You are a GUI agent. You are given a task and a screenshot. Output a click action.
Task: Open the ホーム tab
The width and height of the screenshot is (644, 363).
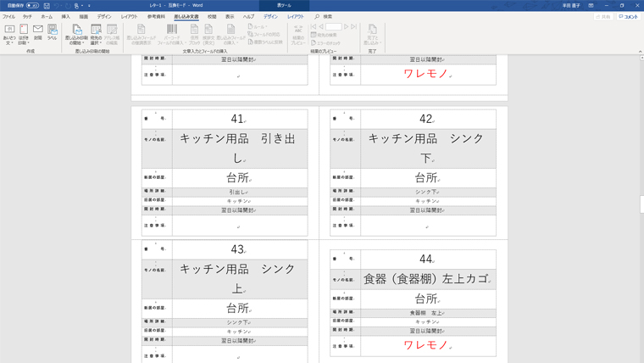click(47, 16)
